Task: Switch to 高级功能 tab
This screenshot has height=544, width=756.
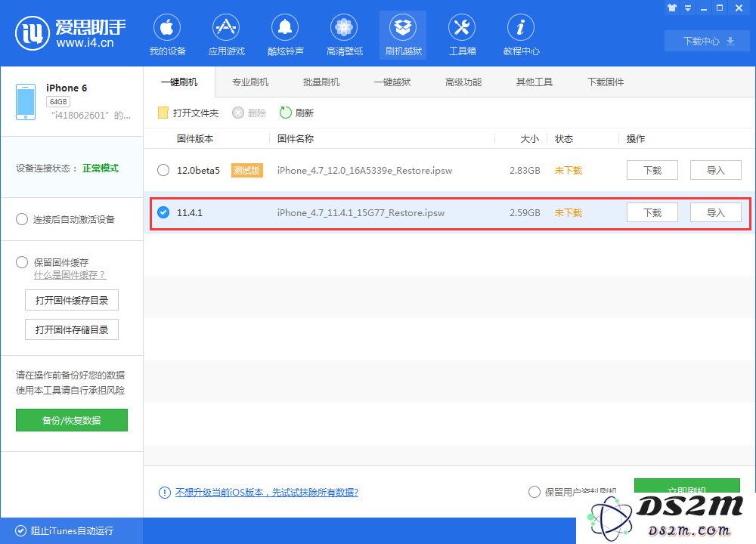Action: click(x=463, y=82)
